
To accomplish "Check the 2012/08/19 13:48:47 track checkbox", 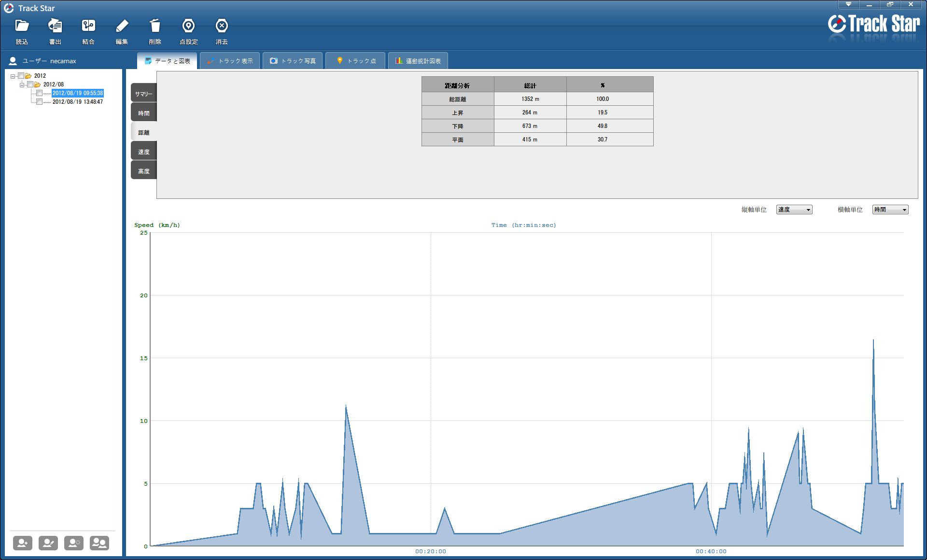I will 40,102.
